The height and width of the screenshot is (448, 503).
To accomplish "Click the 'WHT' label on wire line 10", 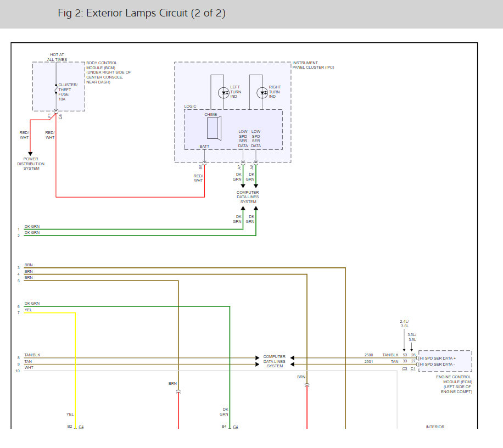I will tap(29, 367).
